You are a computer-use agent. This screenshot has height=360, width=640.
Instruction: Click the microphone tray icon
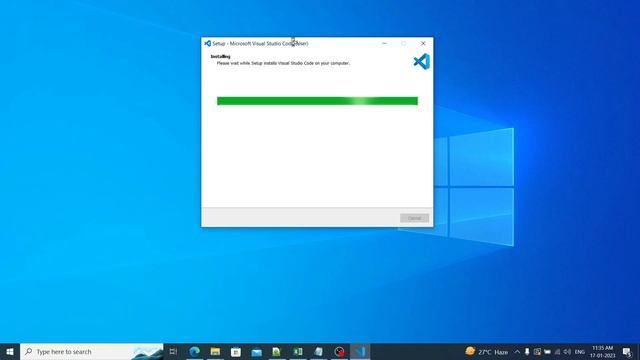tap(527, 351)
